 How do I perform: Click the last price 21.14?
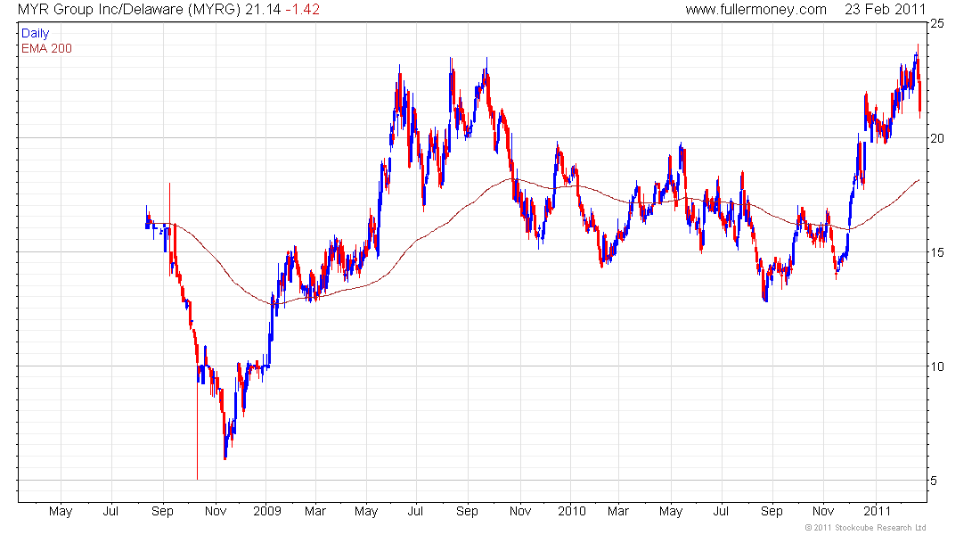point(263,10)
